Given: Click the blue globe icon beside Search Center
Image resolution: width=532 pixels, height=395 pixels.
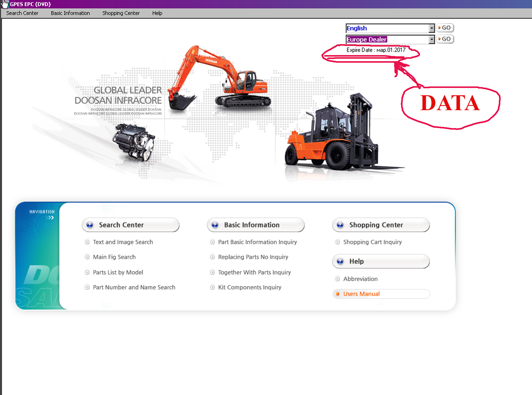Looking at the screenshot, I should tap(90, 225).
